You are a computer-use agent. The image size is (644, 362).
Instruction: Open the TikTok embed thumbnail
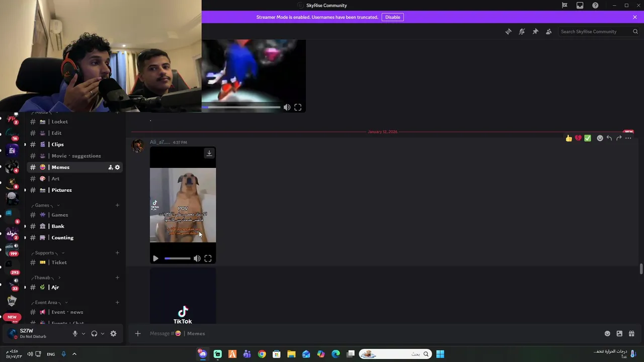183,296
